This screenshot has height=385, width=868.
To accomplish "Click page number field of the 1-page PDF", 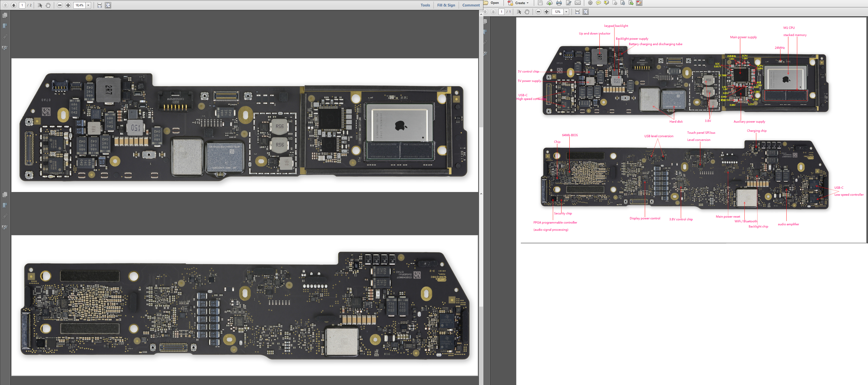I will [x=502, y=12].
